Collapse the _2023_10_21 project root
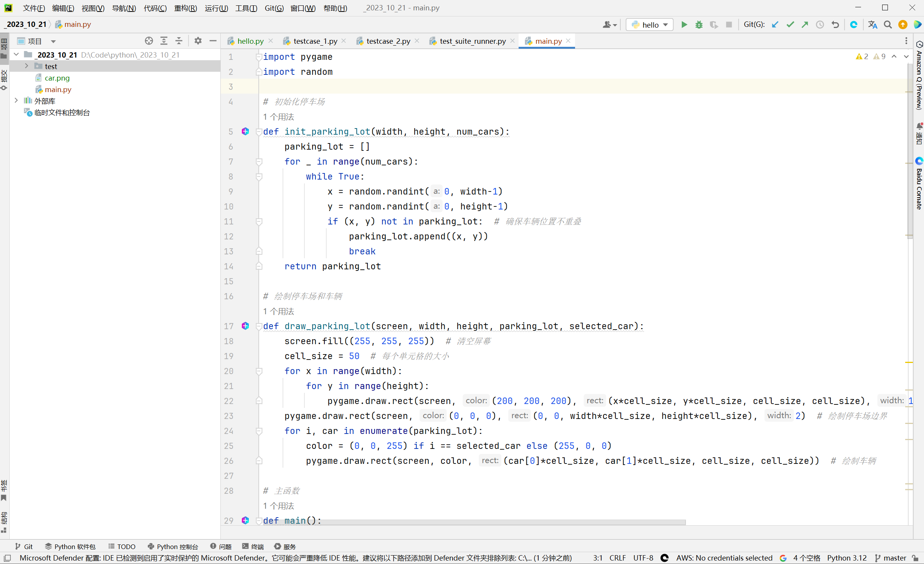 point(17,55)
